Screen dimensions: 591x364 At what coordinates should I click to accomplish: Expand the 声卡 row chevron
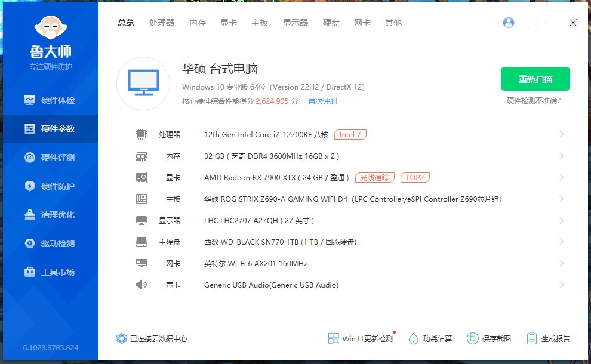(x=562, y=285)
